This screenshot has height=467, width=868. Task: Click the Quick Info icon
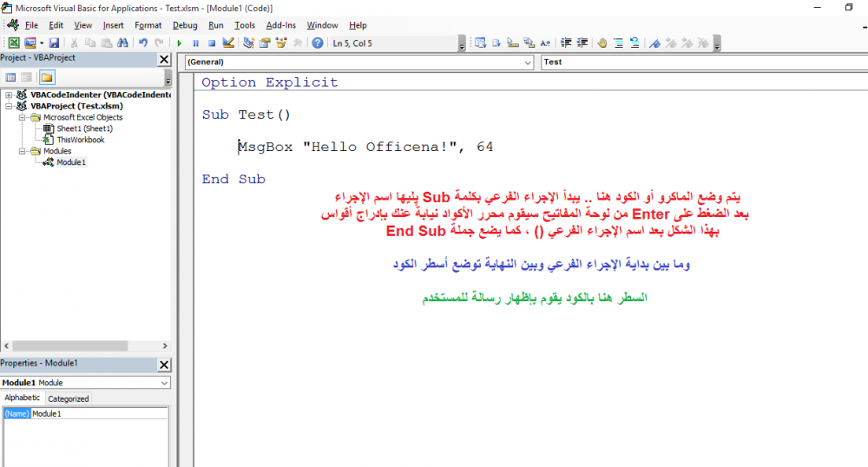click(x=513, y=43)
